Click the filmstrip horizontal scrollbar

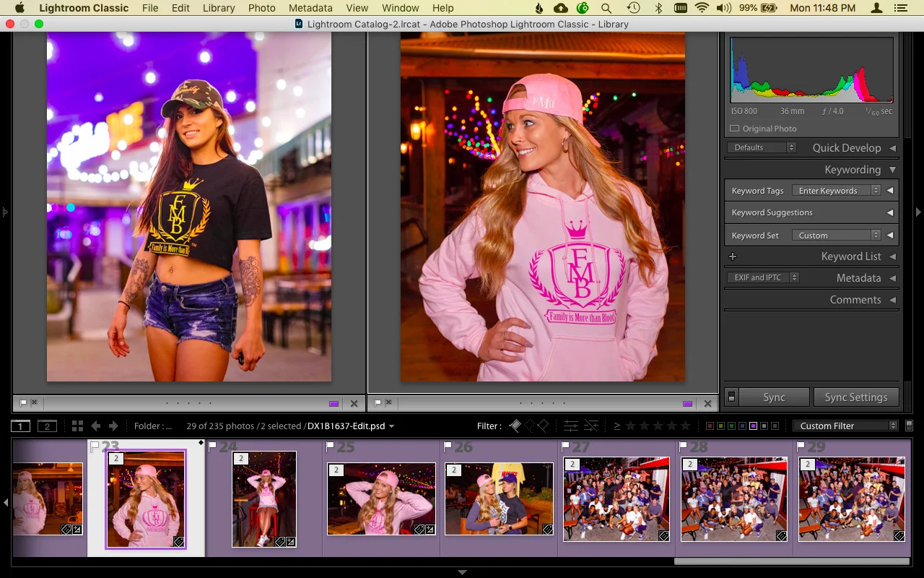click(x=791, y=561)
